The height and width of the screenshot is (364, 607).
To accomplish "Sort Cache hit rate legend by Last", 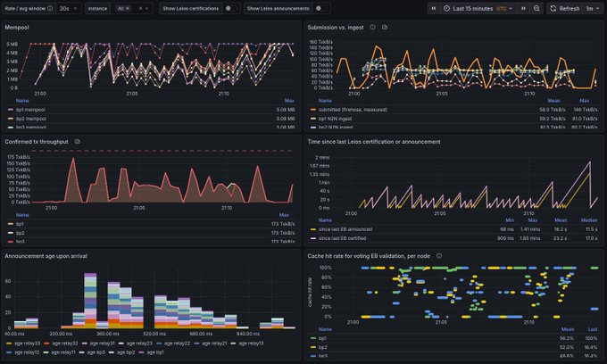I will point(593,329).
